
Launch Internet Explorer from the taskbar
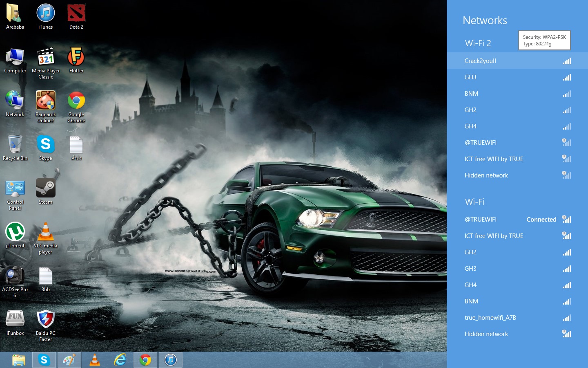pos(120,360)
